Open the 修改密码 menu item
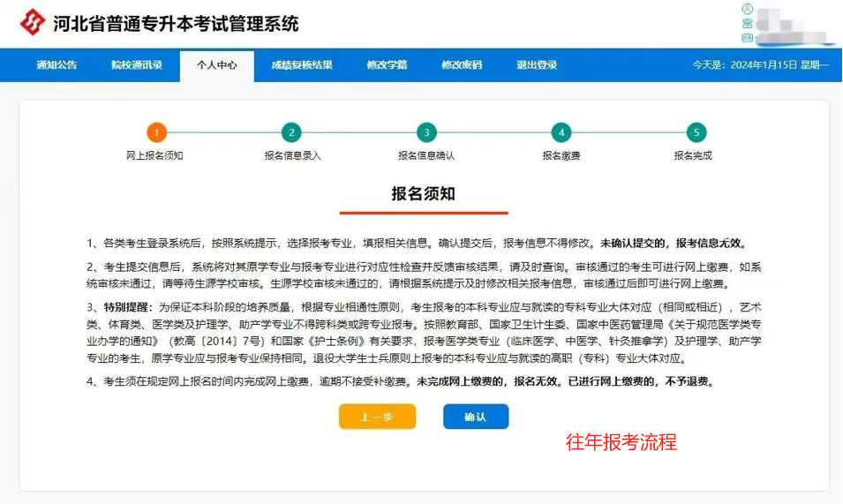Viewport: 843px width, 504px height. click(462, 65)
